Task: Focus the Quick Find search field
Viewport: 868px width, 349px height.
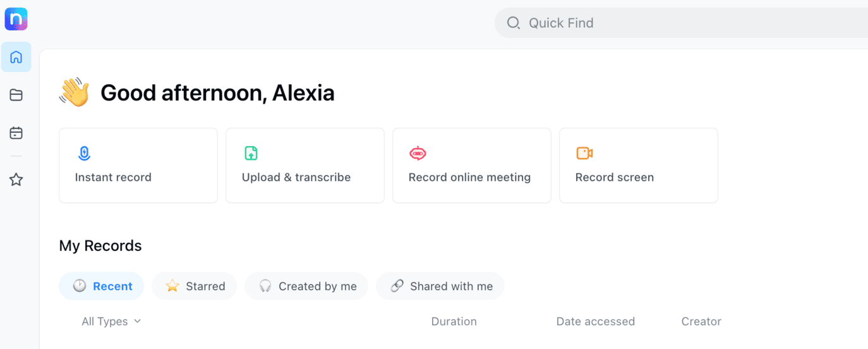Action: (681, 23)
